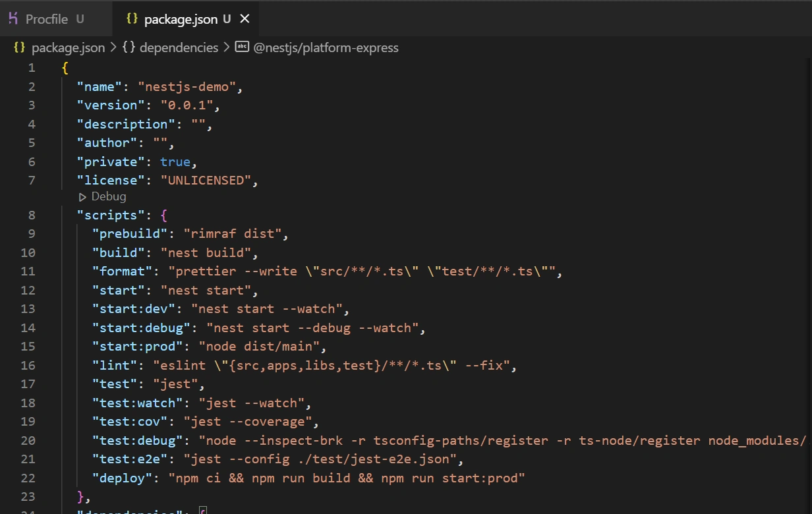812x514 pixels.
Task: Click line number 8 in gutter
Action: [x=32, y=215]
